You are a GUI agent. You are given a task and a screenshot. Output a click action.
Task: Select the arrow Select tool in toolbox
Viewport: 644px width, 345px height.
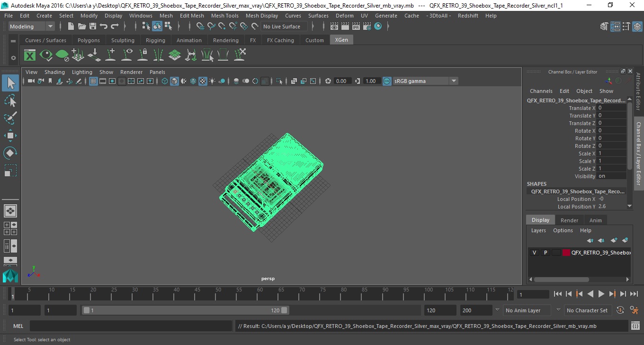click(x=10, y=83)
